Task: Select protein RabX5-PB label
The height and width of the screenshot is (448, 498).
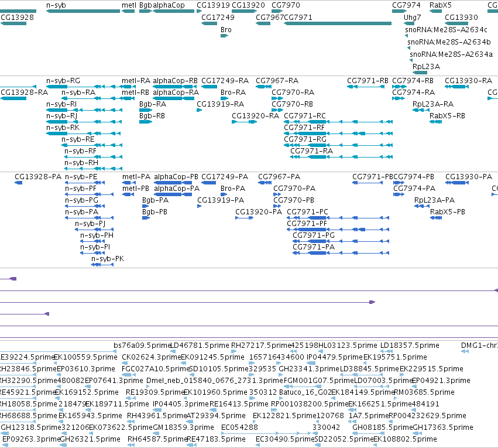Action: pyautogui.click(x=448, y=212)
